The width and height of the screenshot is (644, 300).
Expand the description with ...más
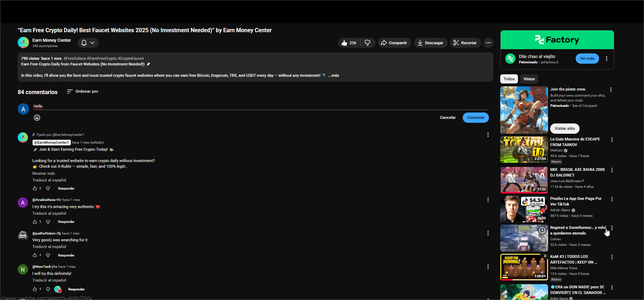point(334,75)
